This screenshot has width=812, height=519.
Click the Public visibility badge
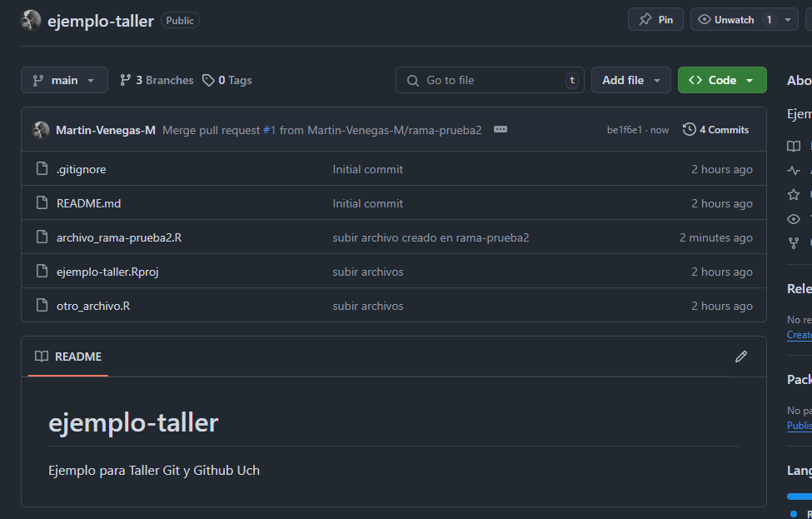click(x=180, y=21)
